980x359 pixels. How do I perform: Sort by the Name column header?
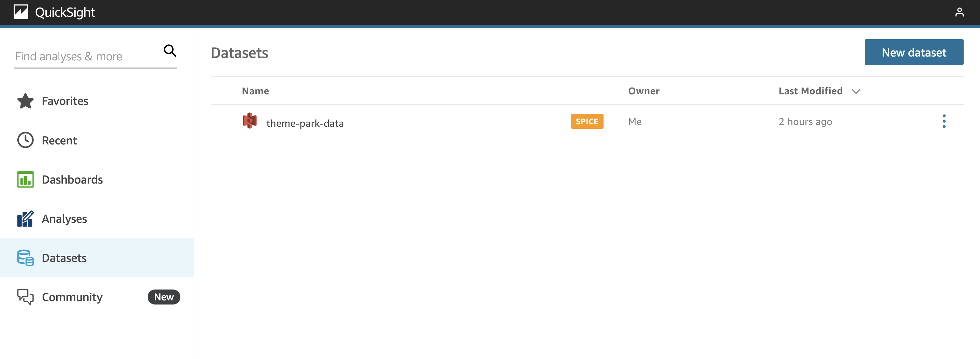(255, 91)
